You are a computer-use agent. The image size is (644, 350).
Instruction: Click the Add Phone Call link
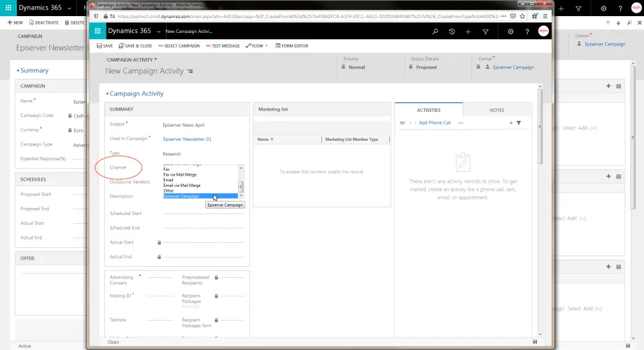435,122
